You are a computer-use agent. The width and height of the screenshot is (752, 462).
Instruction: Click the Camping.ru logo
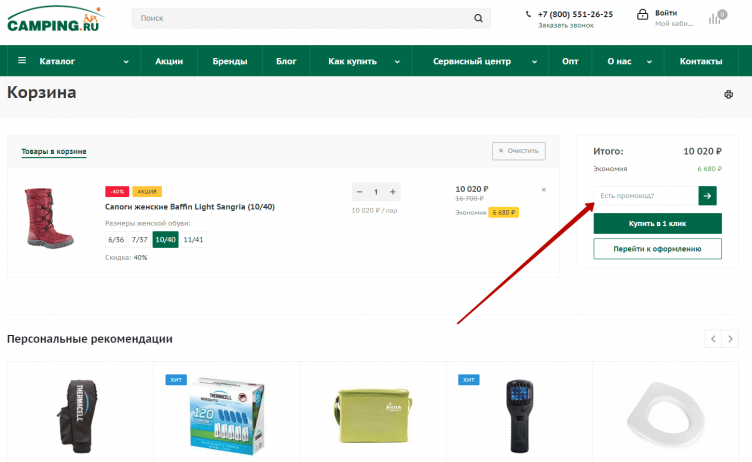[56, 19]
